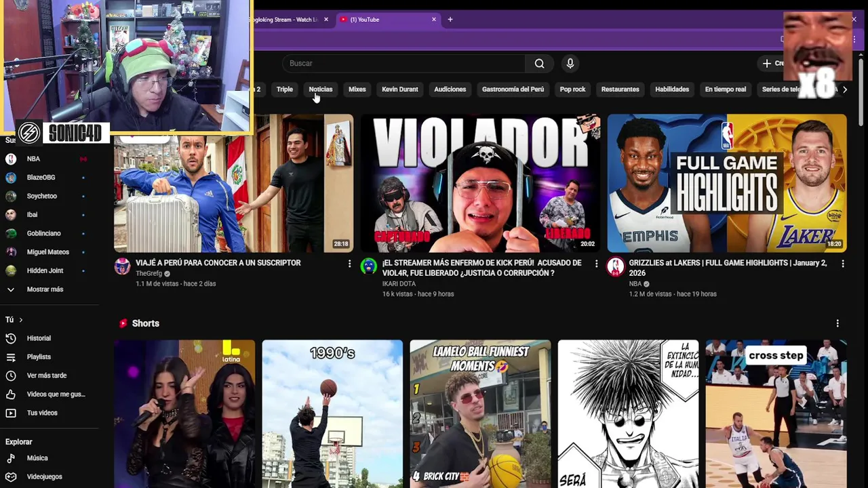This screenshot has width=868, height=488.
Task: Play the TheGrefg Perú video thumbnail
Action: [x=234, y=183]
